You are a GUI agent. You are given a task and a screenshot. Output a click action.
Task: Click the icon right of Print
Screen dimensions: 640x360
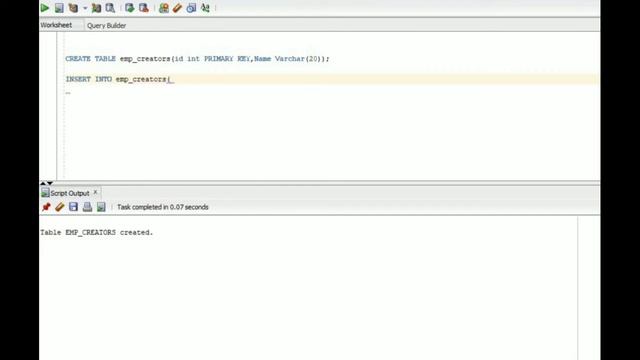pyautogui.click(x=101, y=207)
